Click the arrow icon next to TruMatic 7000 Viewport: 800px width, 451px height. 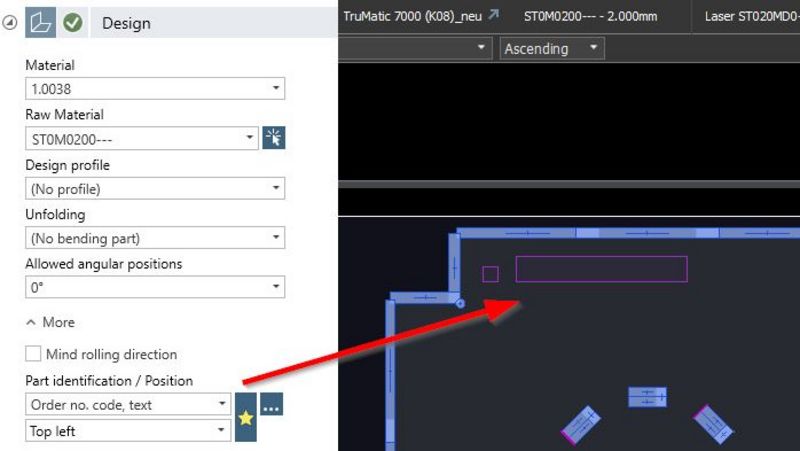(x=492, y=16)
